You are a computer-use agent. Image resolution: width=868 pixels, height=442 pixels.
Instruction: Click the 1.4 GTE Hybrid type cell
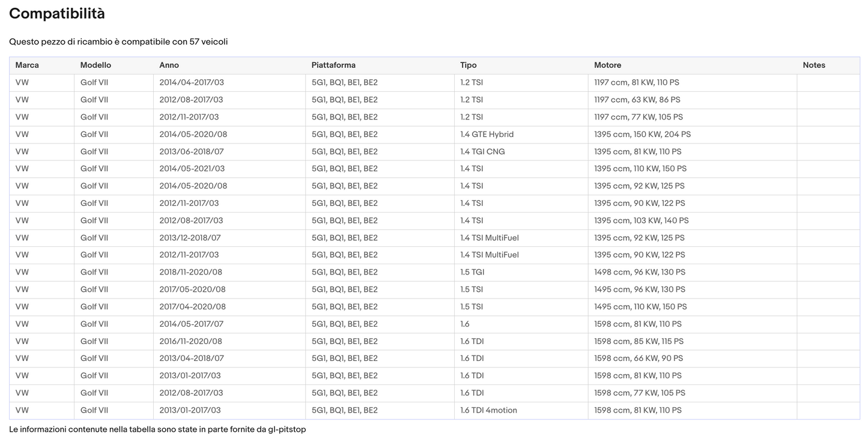click(487, 135)
